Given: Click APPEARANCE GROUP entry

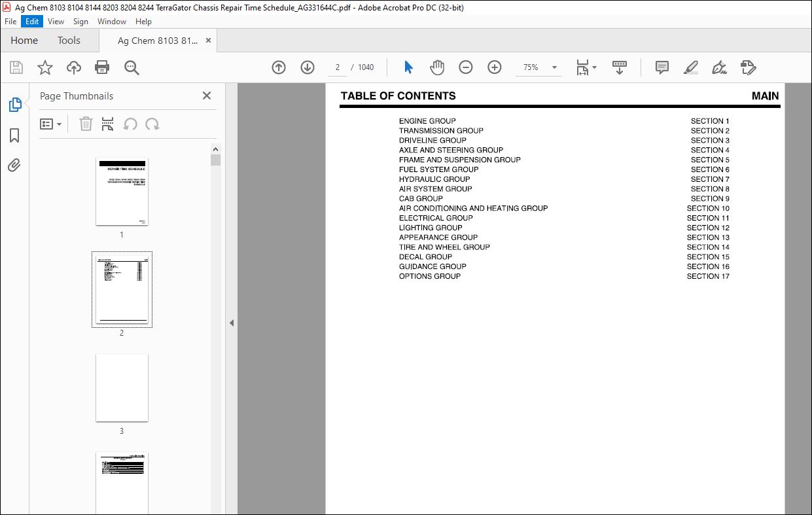Looking at the screenshot, I should (438, 238).
